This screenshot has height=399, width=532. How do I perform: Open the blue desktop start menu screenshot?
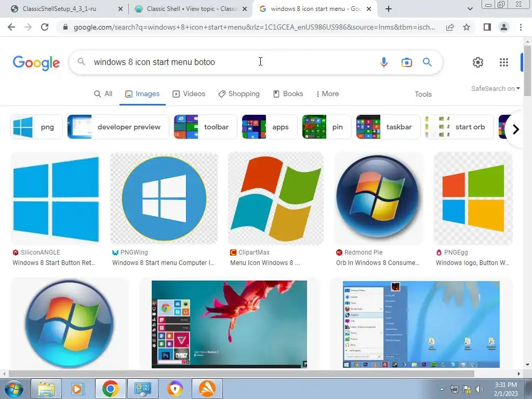point(421,324)
